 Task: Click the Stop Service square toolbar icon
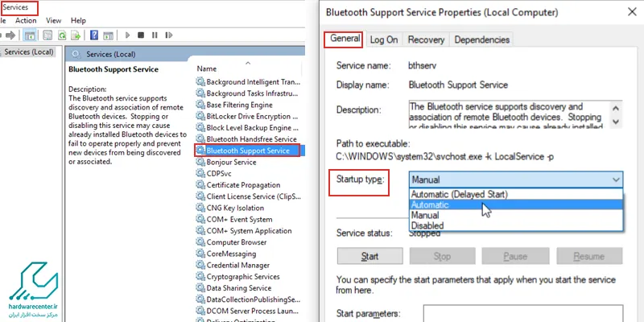pos(141,35)
